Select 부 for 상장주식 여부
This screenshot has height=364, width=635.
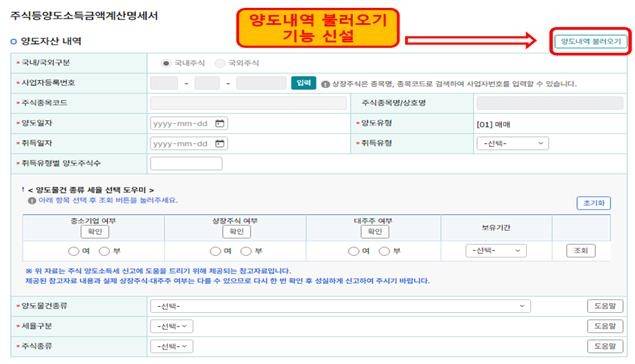246,251
